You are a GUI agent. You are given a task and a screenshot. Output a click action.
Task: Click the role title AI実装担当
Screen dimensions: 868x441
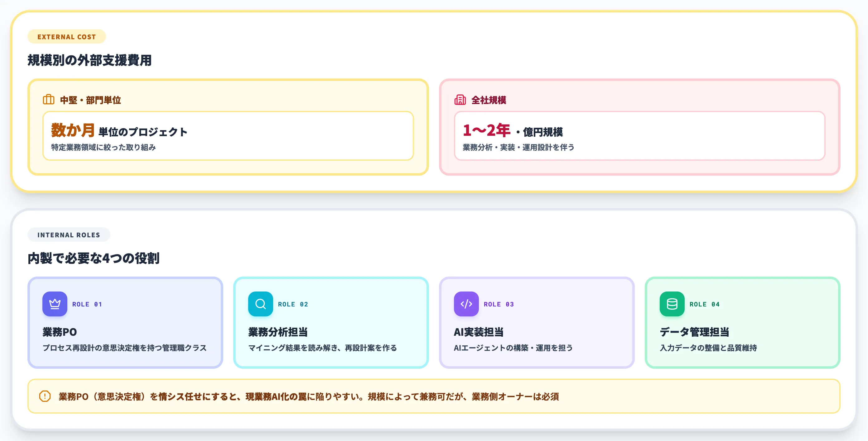pos(479,332)
